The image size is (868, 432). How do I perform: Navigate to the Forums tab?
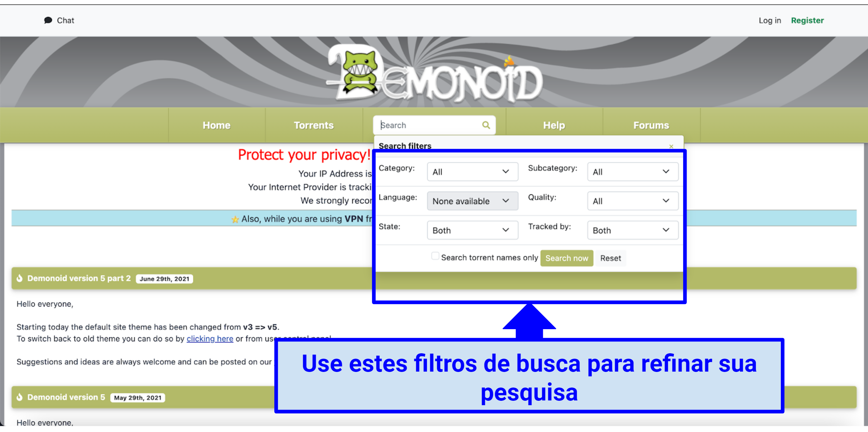pos(651,124)
